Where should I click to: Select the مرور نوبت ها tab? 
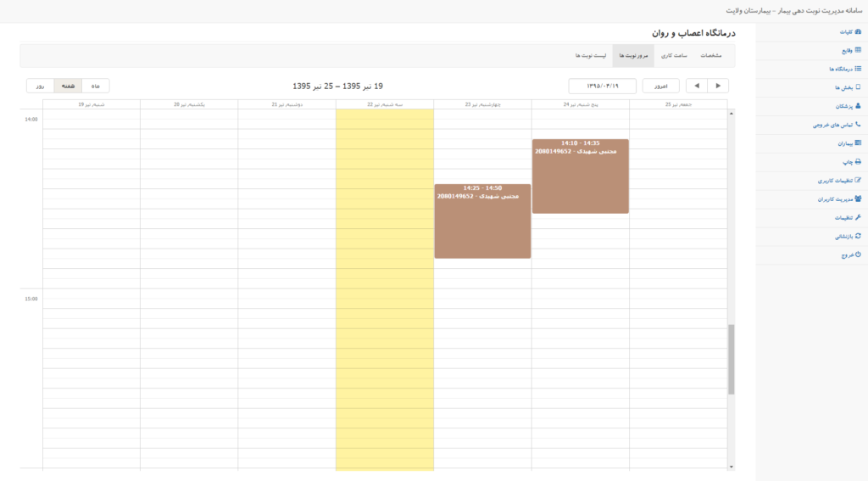pos(633,55)
